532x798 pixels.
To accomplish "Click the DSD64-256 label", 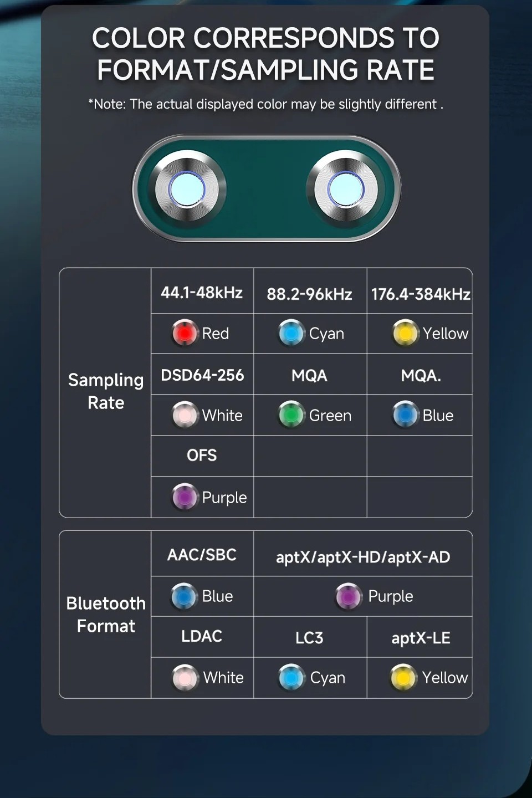I will [x=202, y=375].
